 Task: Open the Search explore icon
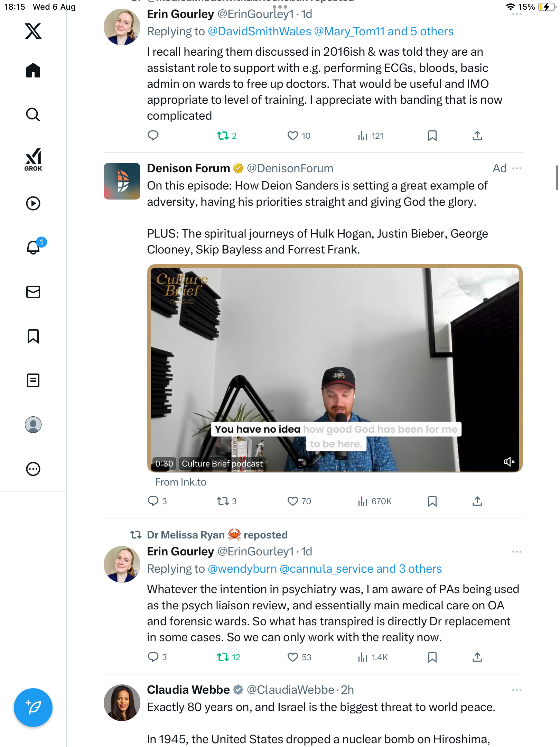(33, 114)
